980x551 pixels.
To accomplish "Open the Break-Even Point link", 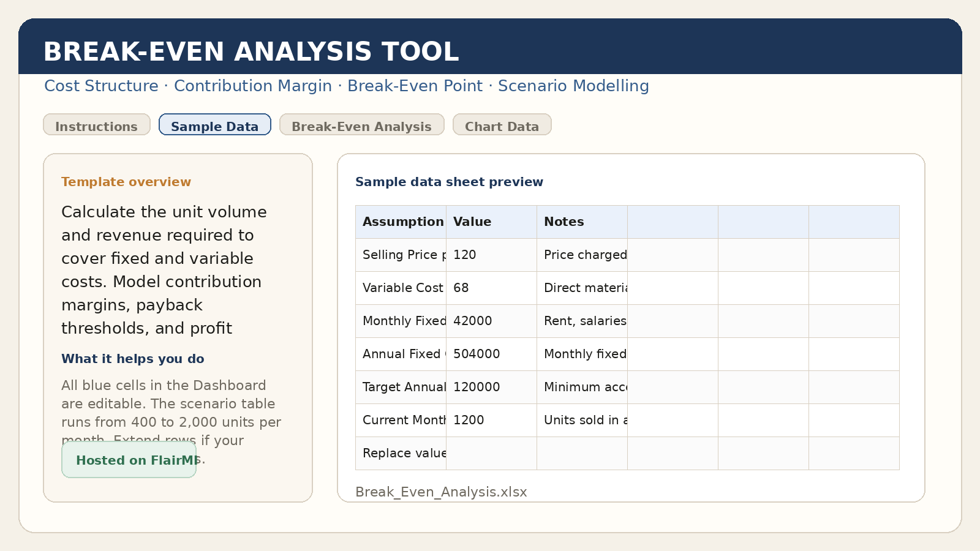I will coord(415,86).
